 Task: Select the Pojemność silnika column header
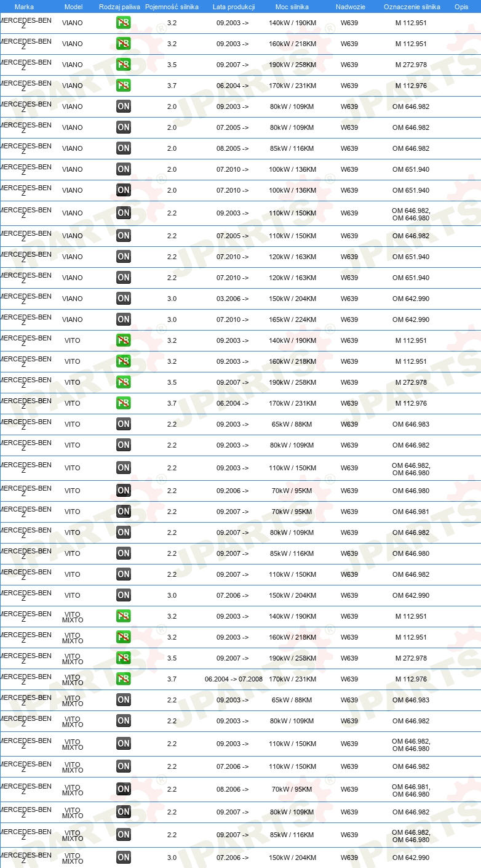(172, 7)
